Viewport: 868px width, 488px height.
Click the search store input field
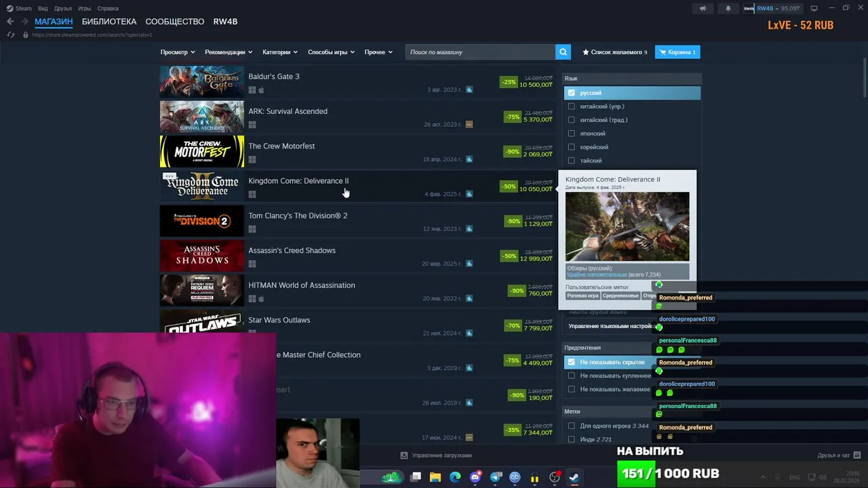480,52
